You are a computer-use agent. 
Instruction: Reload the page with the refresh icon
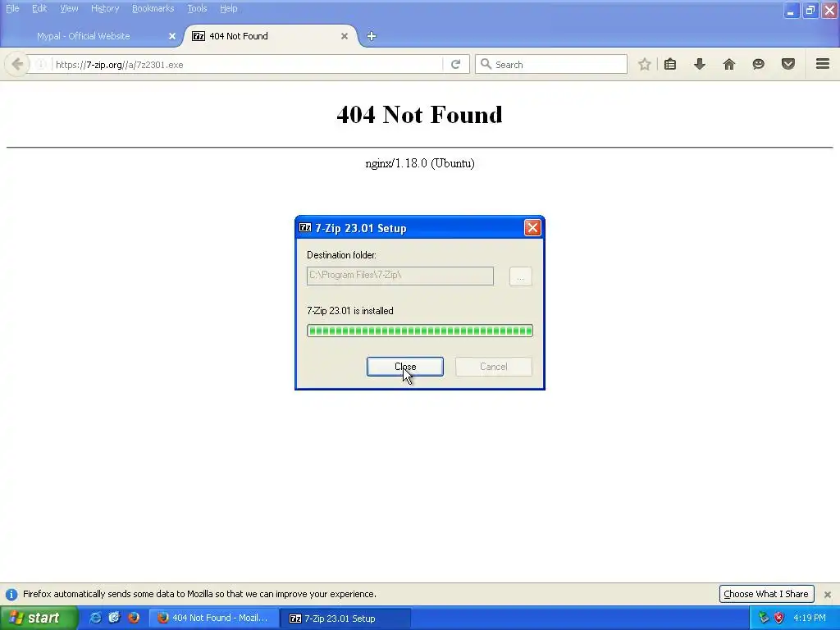pos(456,64)
